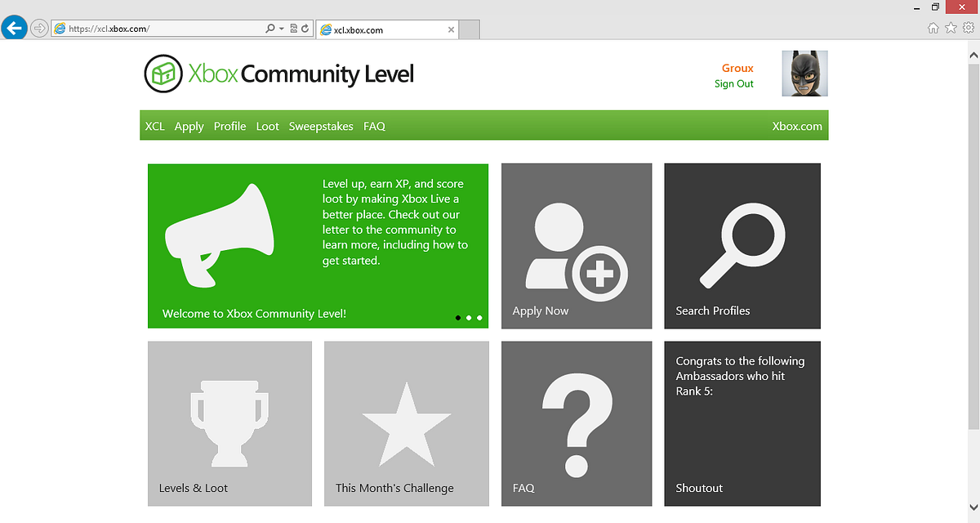The width and height of the screenshot is (980, 523).
Task: Open the Apply menu item
Action: 189,126
